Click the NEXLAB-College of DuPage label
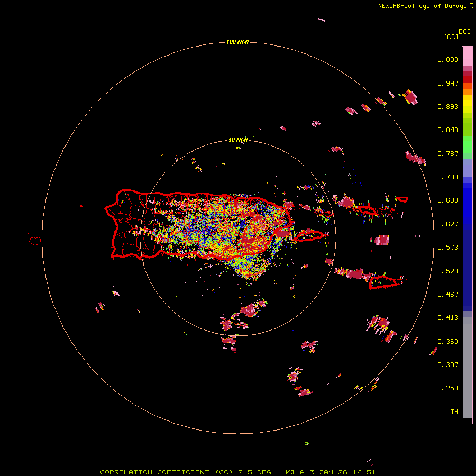This screenshot has height=476, width=476. coord(422,6)
